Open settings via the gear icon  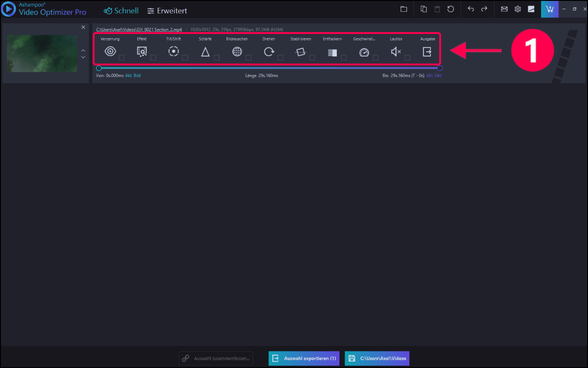(x=518, y=9)
